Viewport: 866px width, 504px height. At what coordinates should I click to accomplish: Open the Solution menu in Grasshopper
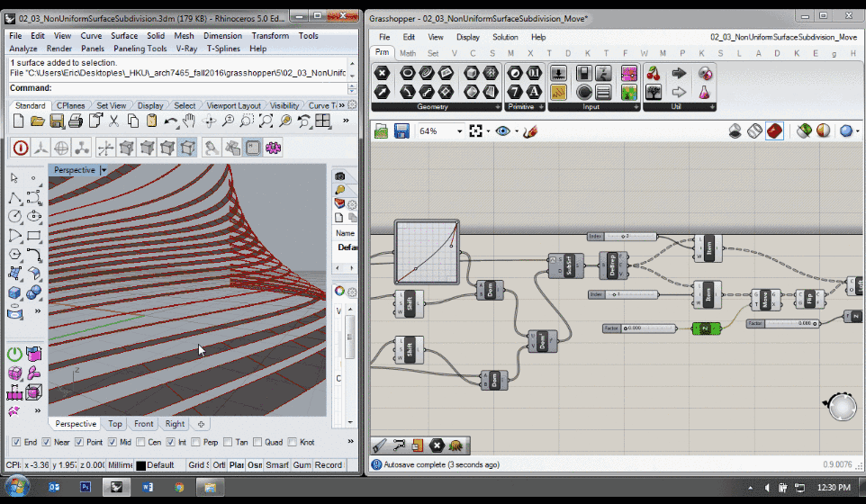point(504,37)
